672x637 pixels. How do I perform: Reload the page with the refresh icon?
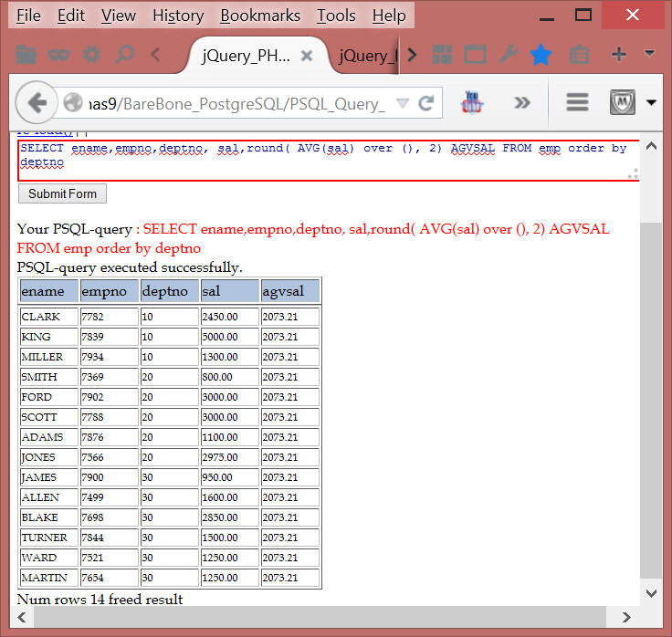point(426,103)
